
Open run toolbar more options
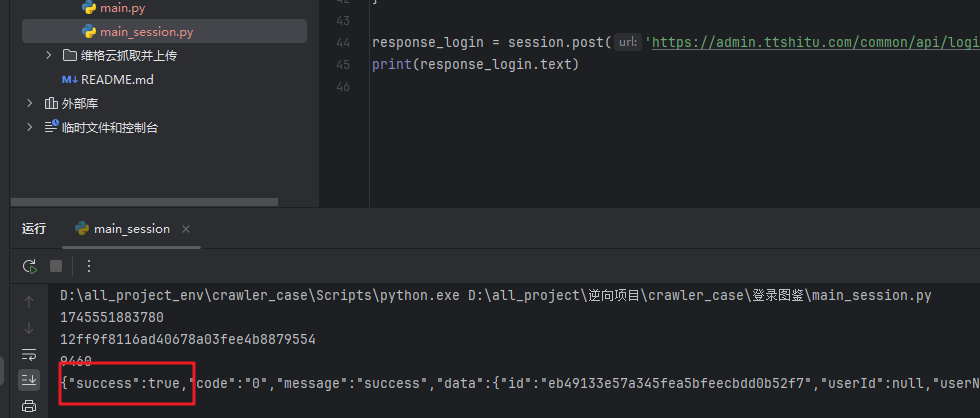[x=89, y=266]
